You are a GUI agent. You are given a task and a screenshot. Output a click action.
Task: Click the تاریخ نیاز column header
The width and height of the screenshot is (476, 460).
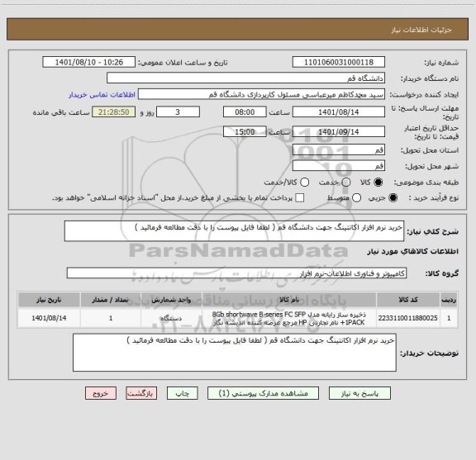[49, 300]
